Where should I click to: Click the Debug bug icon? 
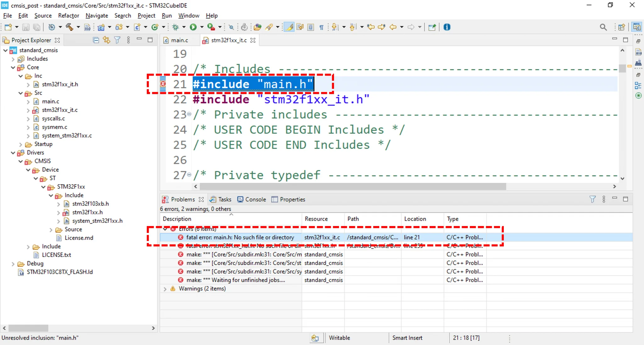(175, 27)
